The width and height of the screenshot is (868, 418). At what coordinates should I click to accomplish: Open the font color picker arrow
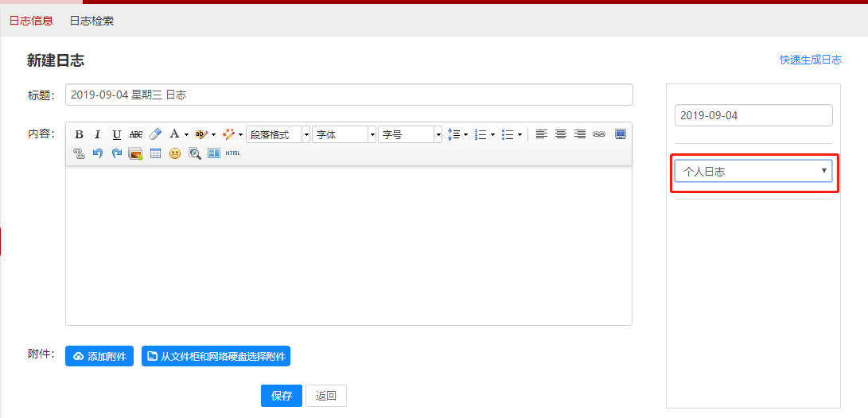point(186,134)
